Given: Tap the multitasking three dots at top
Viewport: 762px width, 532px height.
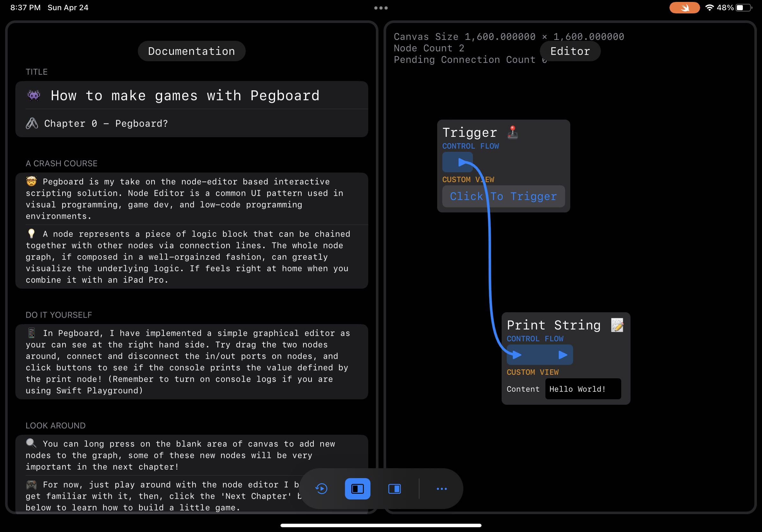Looking at the screenshot, I should coord(381,8).
